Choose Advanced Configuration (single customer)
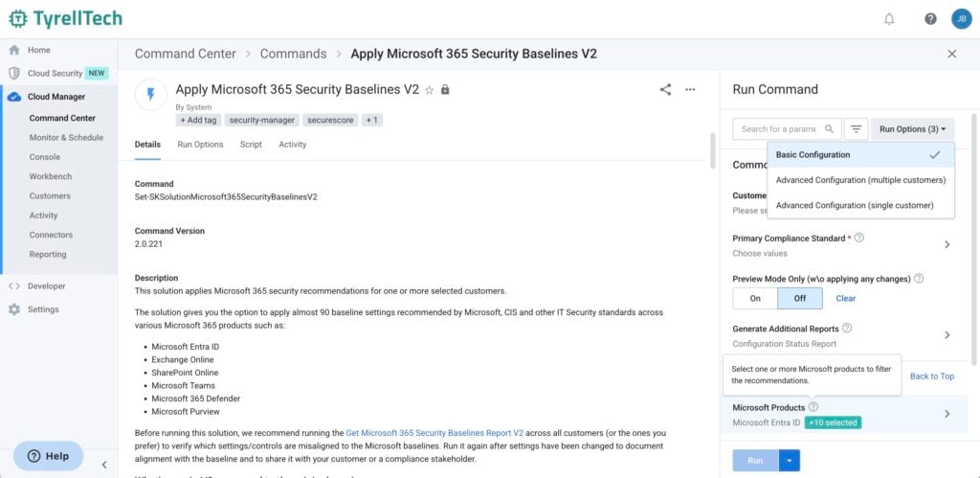Image resolution: width=980 pixels, height=478 pixels. (x=854, y=205)
